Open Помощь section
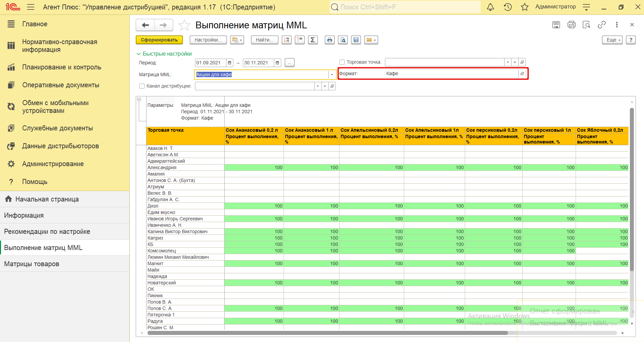The image size is (644, 342). (x=35, y=182)
